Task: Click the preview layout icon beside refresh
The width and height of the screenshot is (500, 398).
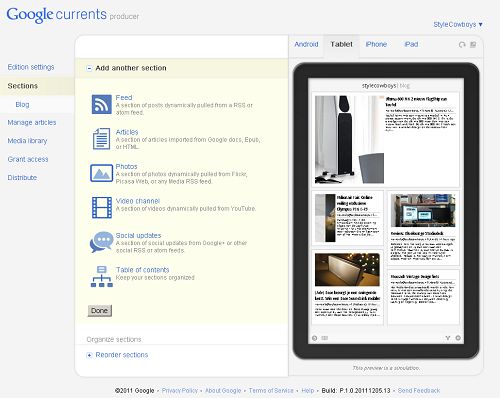Action: coord(473,44)
